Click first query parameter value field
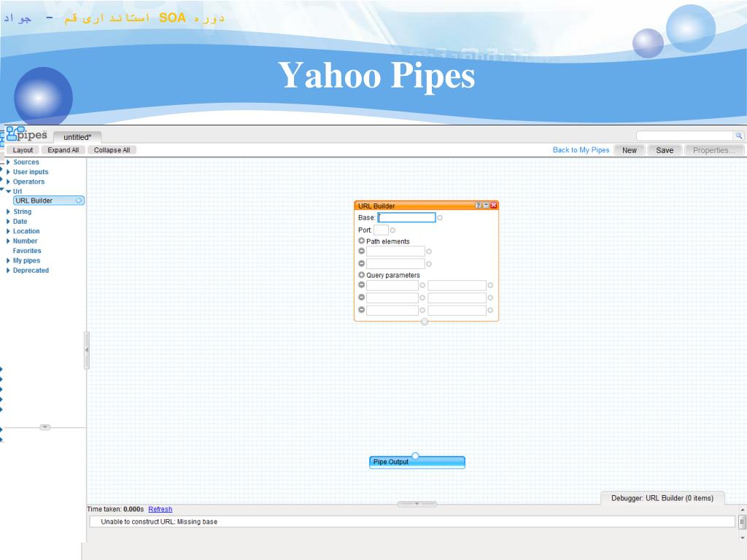Image resolution: width=747 pixels, height=560 pixels. pyautogui.click(x=457, y=285)
